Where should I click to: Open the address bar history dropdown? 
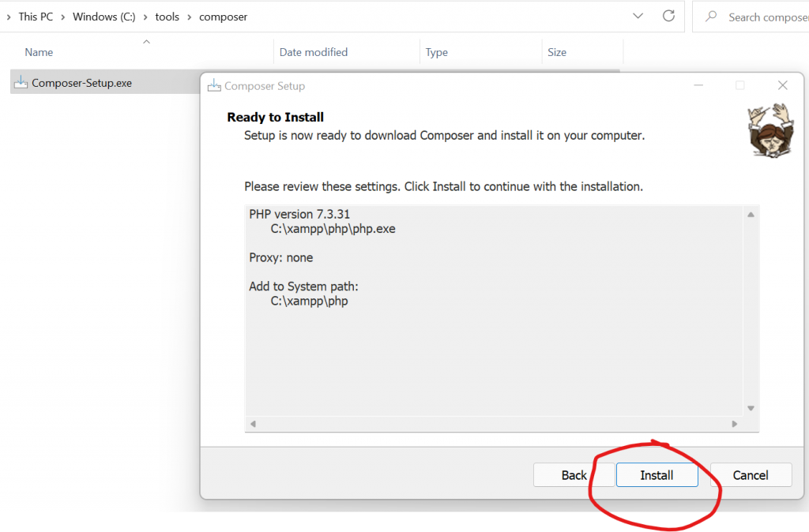(x=638, y=16)
